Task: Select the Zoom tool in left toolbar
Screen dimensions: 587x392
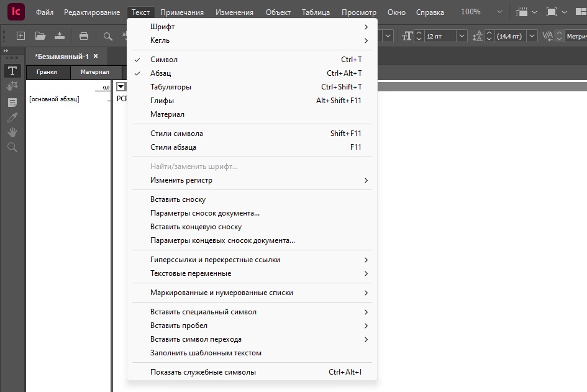Action: [x=12, y=148]
